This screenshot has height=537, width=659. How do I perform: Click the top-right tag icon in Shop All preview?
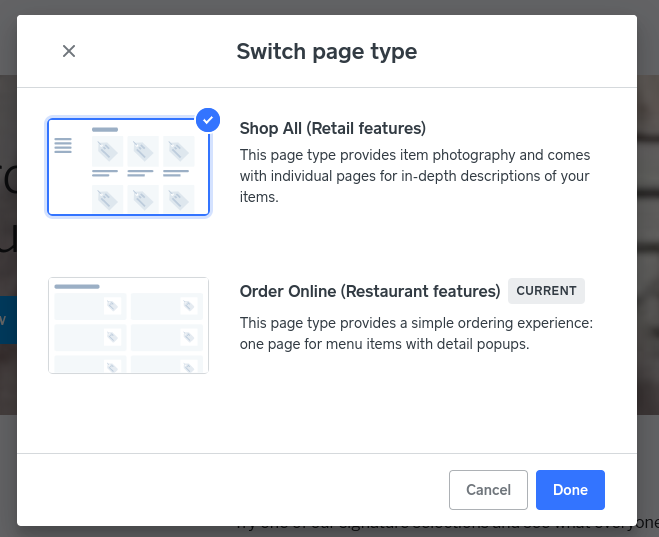177,151
